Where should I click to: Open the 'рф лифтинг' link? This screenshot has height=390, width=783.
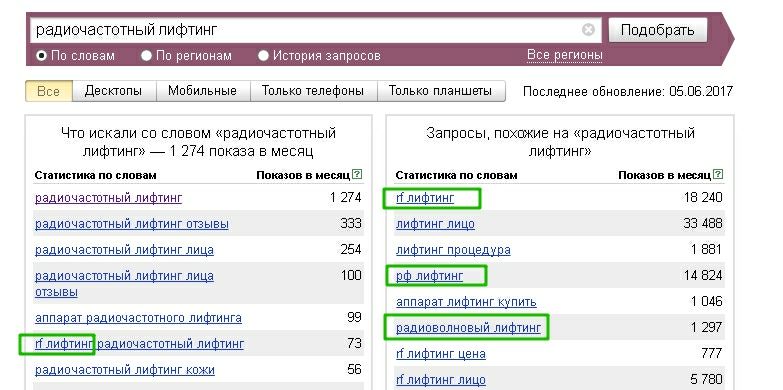429,276
